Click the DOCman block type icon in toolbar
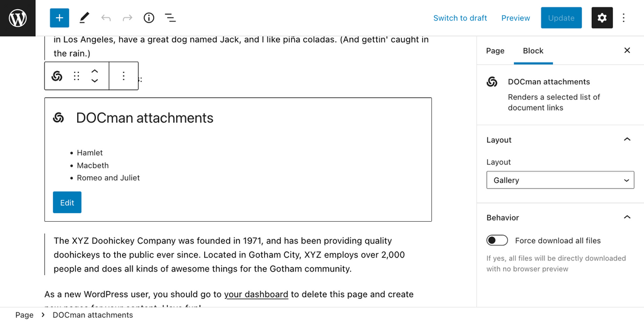 click(57, 76)
